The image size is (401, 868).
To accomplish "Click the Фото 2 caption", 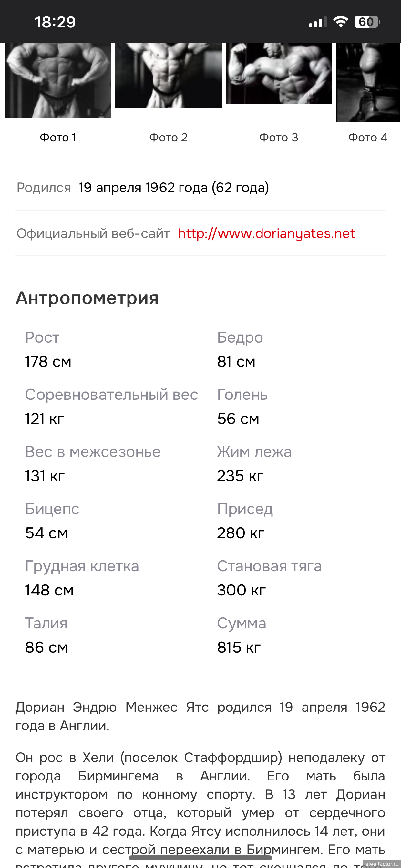I will 168,138.
